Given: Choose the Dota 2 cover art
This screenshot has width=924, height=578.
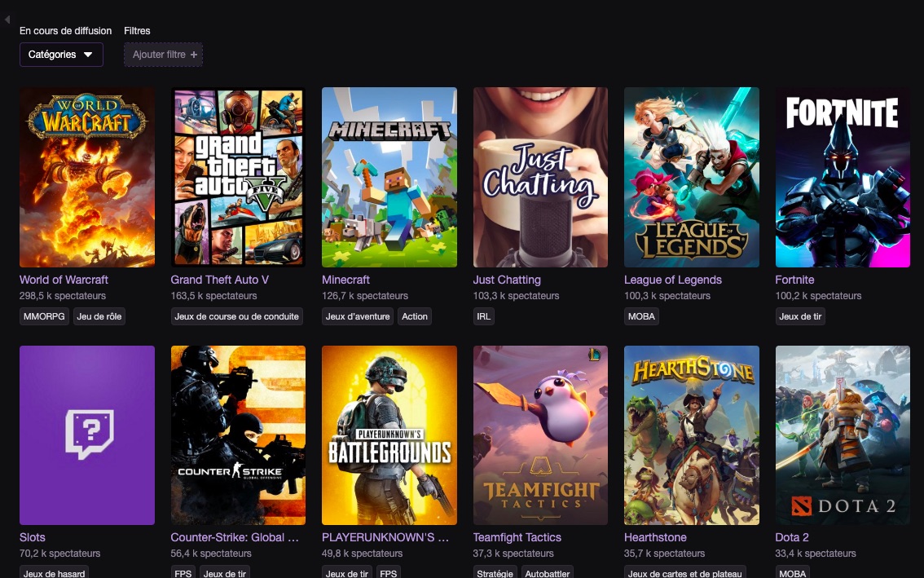Looking at the screenshot, I should [843, 435].
